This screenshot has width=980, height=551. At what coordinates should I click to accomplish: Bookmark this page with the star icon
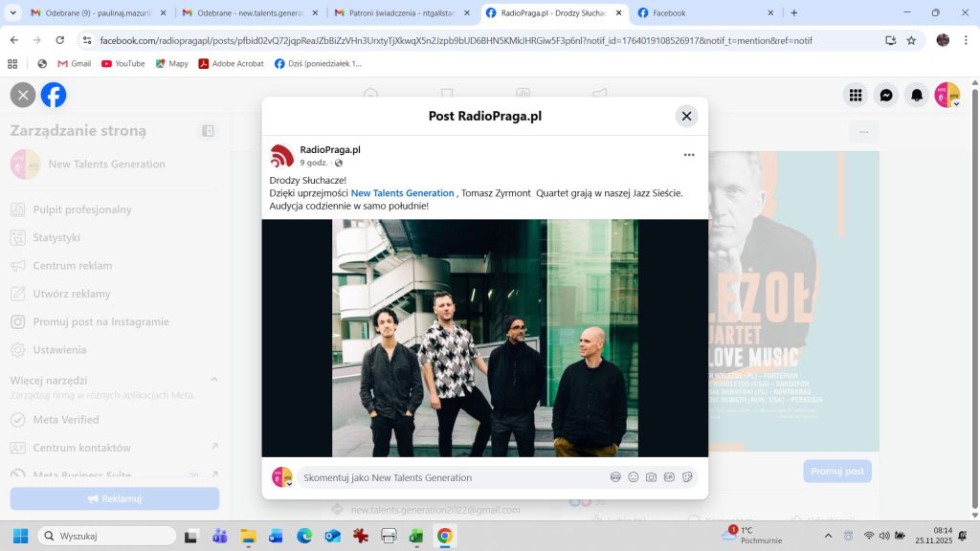click(x=912, y=40)
